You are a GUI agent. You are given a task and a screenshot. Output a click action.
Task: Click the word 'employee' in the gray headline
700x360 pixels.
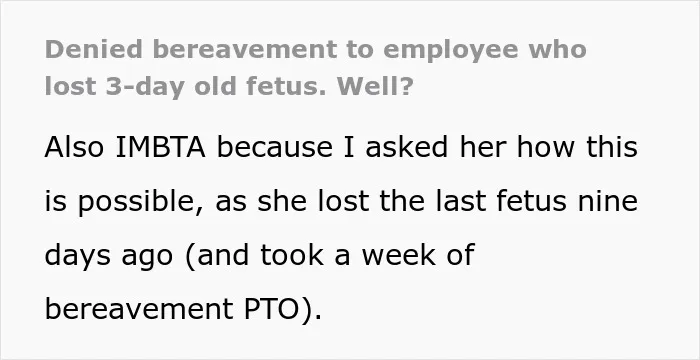(x=451, y=50)
